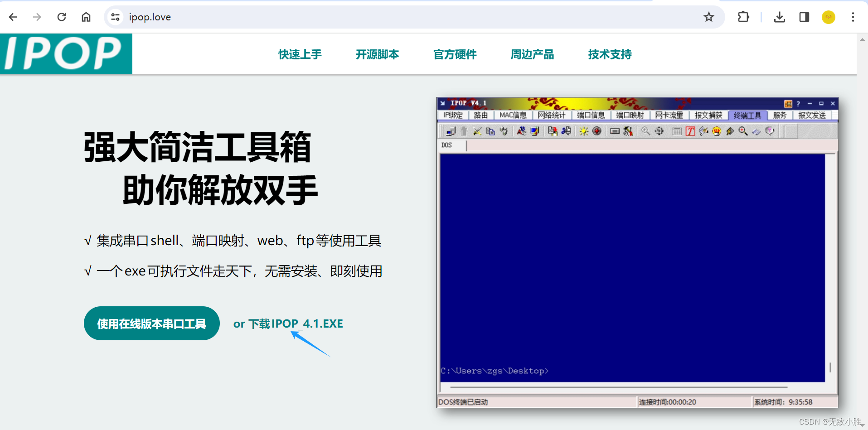Click the "C:\Users\zgs\Desktop>" prompt text
The width and height of the screenshot is (868, 430).
(x=495, y=371)
